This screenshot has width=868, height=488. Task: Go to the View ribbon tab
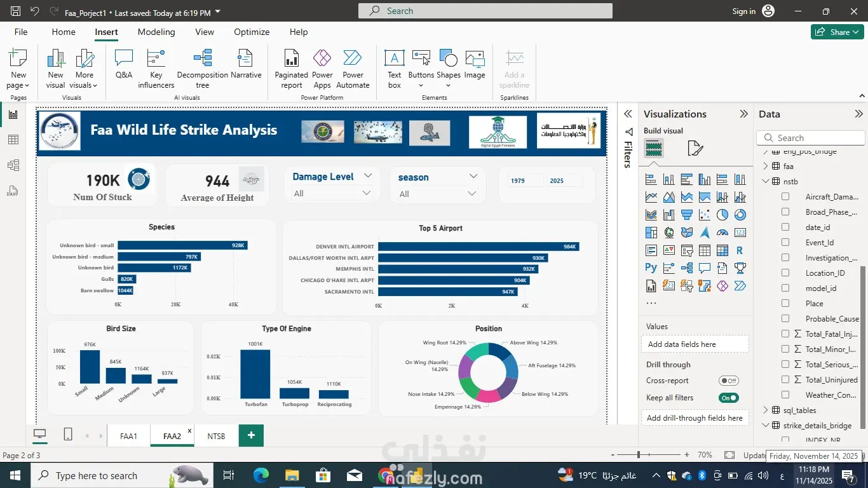pos(205,32)
